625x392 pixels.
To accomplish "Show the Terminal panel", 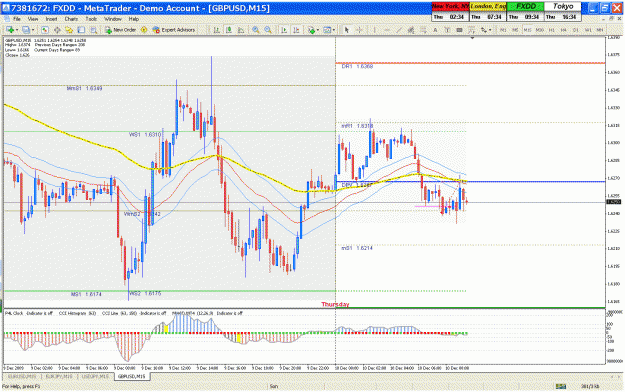I will (x=81, y=30).
